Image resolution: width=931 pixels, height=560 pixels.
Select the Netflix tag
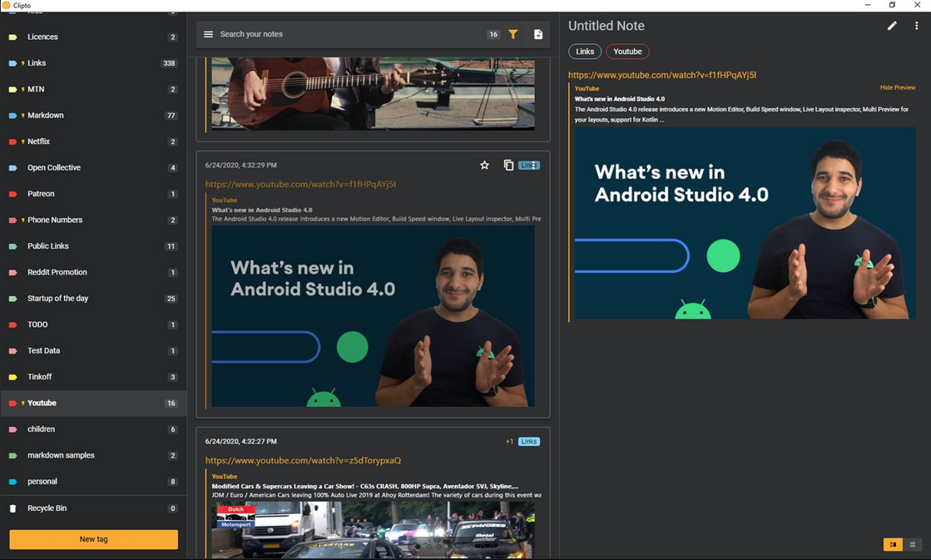93,141
